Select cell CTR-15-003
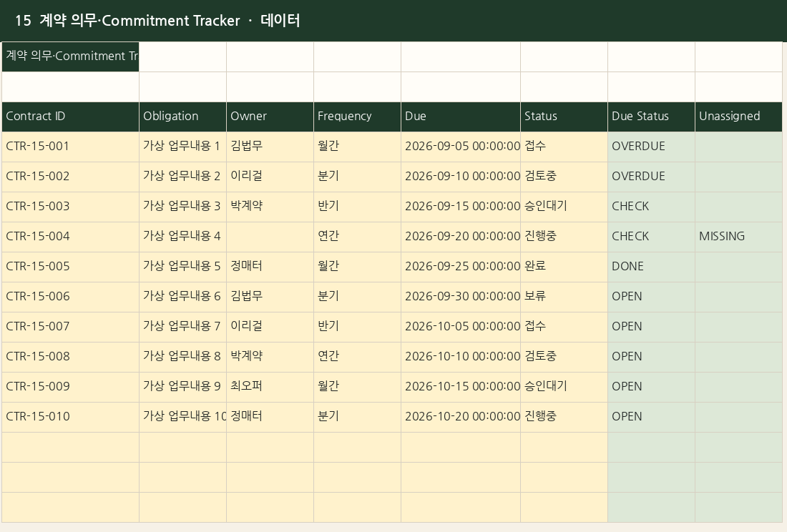Image resolution: width=787 pixels, height=532 pixels. [x=70, y=207]
